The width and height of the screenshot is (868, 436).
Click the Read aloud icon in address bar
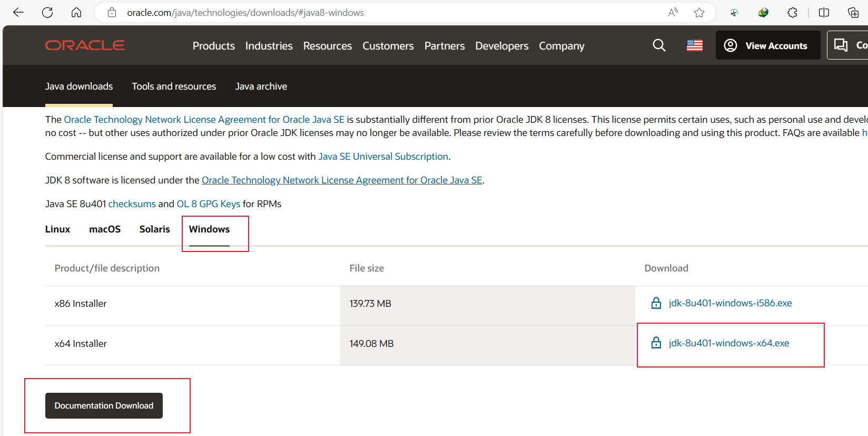(x=673, y=13)
